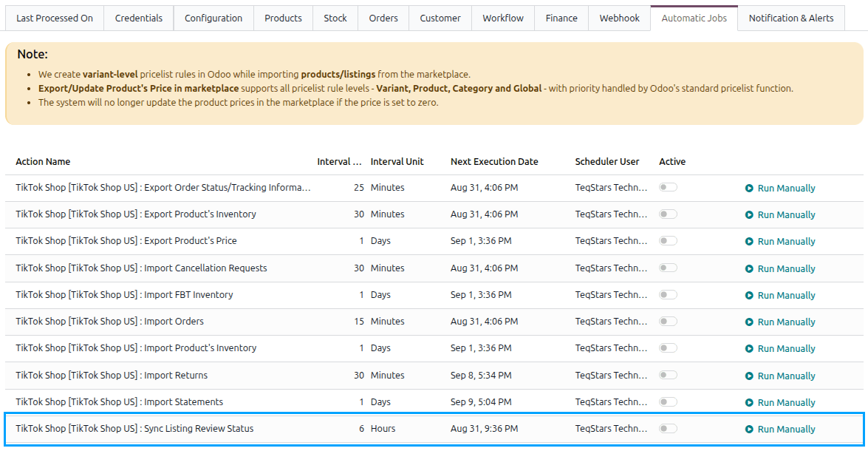Activate Export Product's Inventory job toggle
This screenshot has width=868, height=468.
click(668, 214)
